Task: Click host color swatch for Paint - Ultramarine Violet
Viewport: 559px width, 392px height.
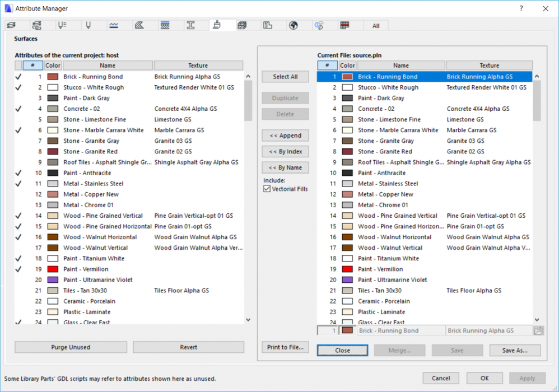Action: click(53, 280)
